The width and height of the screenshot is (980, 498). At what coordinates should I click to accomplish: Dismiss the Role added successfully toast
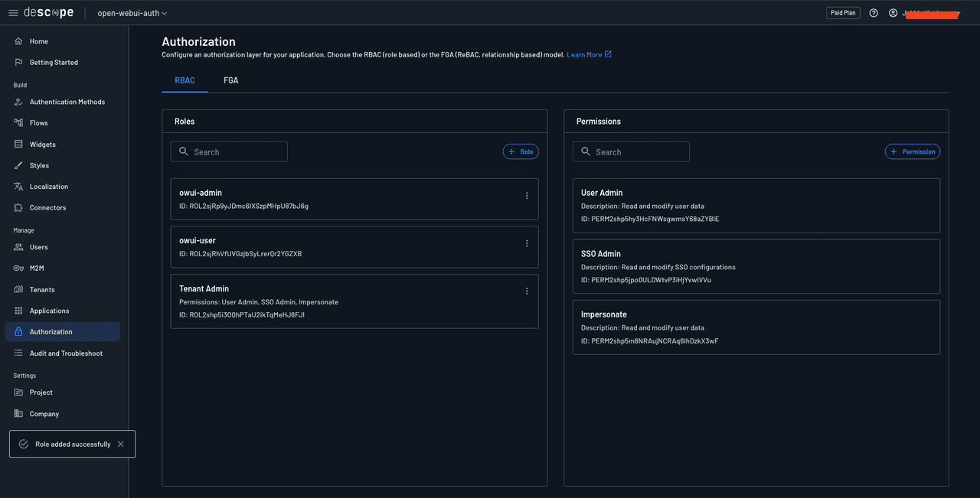pyautogui.click(x=120, y=443)
